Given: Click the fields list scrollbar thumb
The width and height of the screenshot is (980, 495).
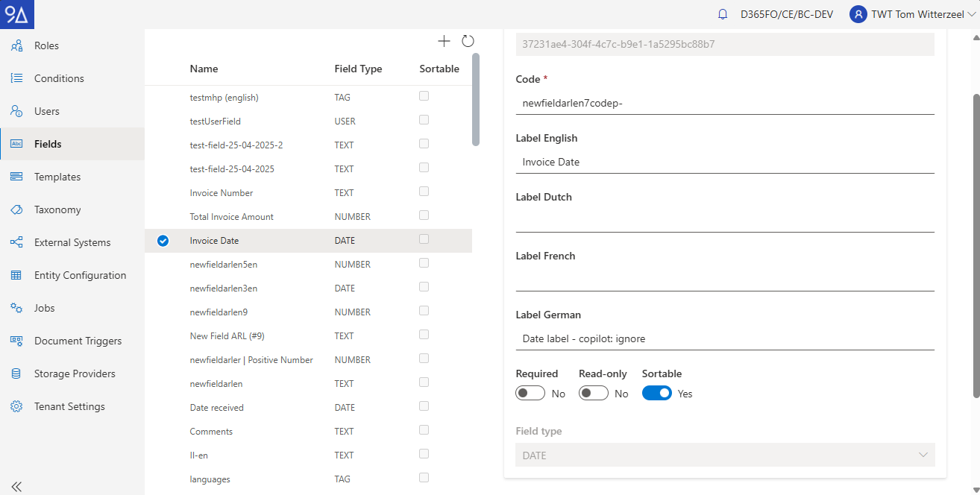Looking at the screenshot, I should 476,99.
